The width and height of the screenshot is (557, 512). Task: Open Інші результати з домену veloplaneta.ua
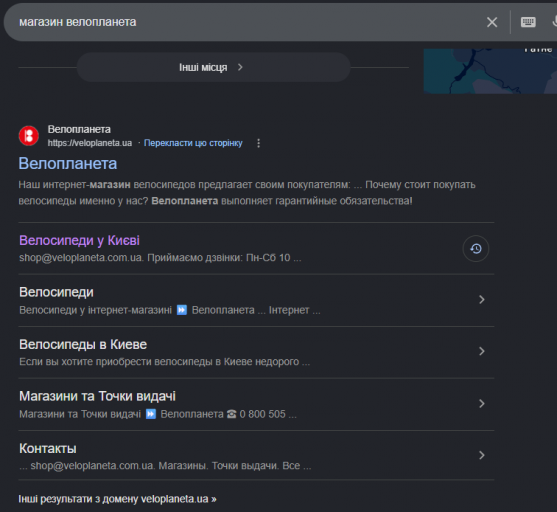pos(117,499)
